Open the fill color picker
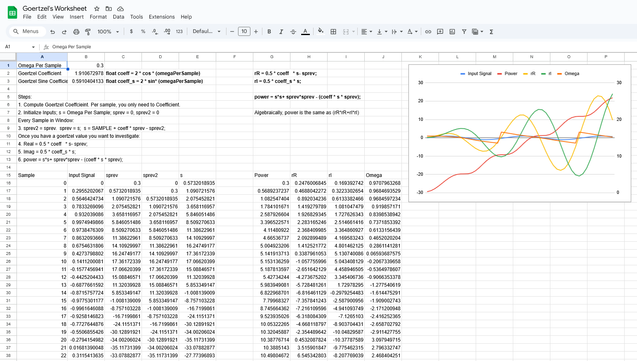 (x=321, y=32)
